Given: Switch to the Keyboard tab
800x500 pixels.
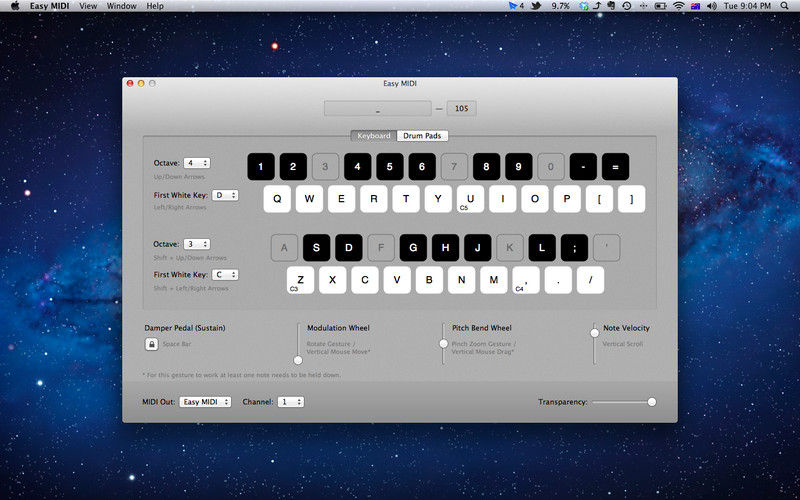Looking at the screenshot, I should [x=374, y=136].
